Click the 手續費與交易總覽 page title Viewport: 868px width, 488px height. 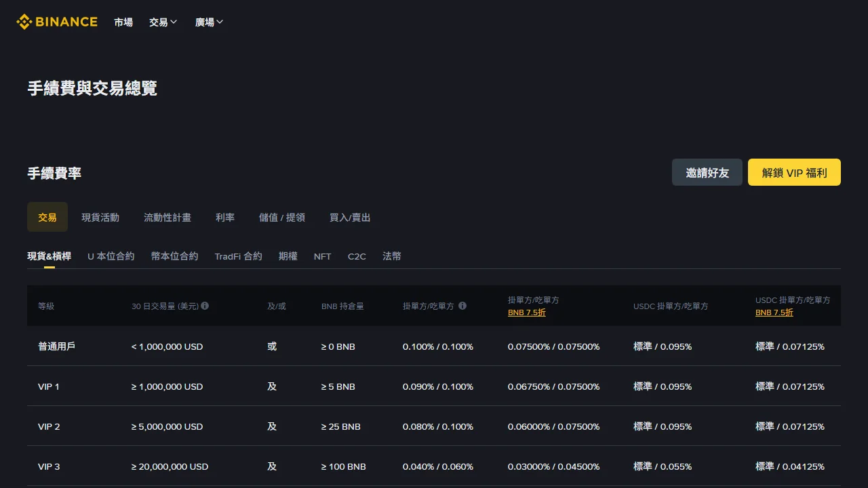click(92, 88)
